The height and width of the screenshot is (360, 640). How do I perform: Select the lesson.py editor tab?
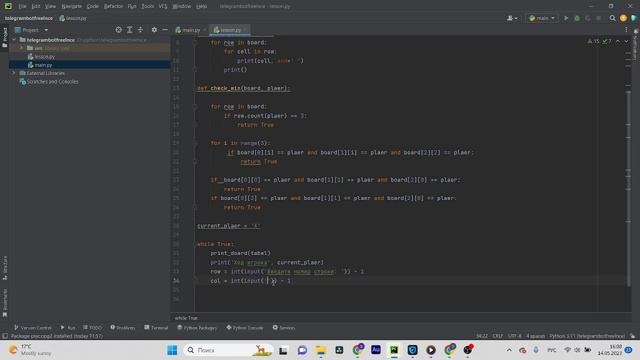point(230,30)
